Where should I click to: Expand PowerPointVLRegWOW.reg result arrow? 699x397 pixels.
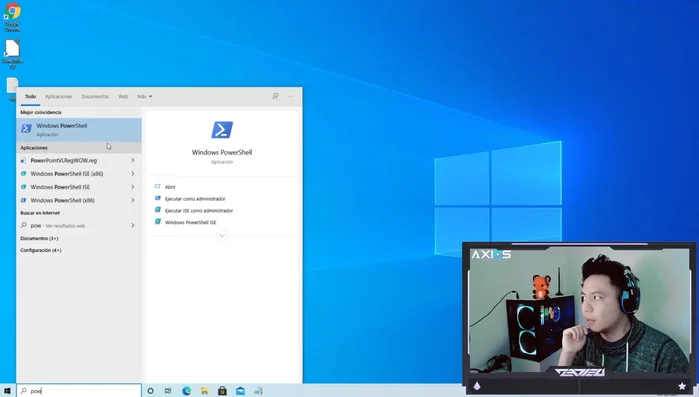pyautogui.click(x=133, y=160)
